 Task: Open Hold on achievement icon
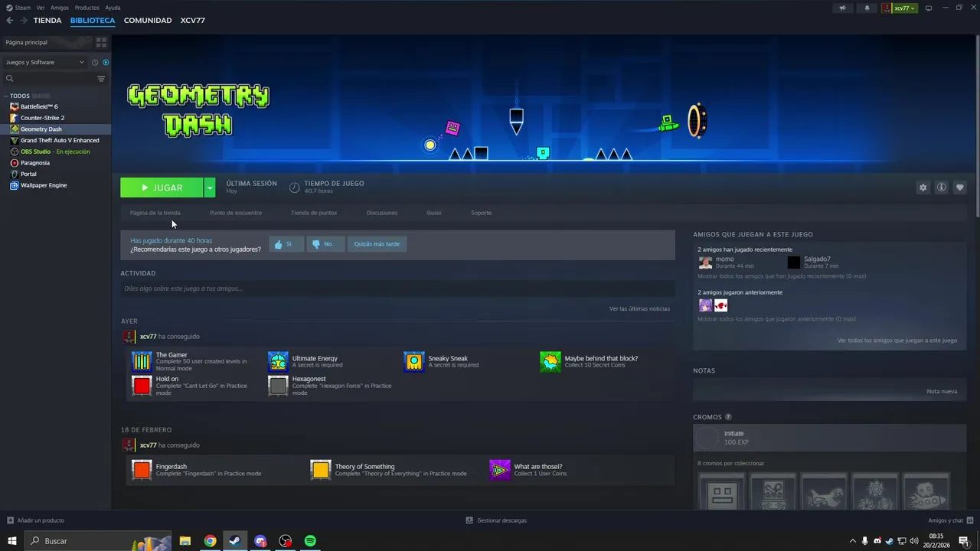(142, 385)
